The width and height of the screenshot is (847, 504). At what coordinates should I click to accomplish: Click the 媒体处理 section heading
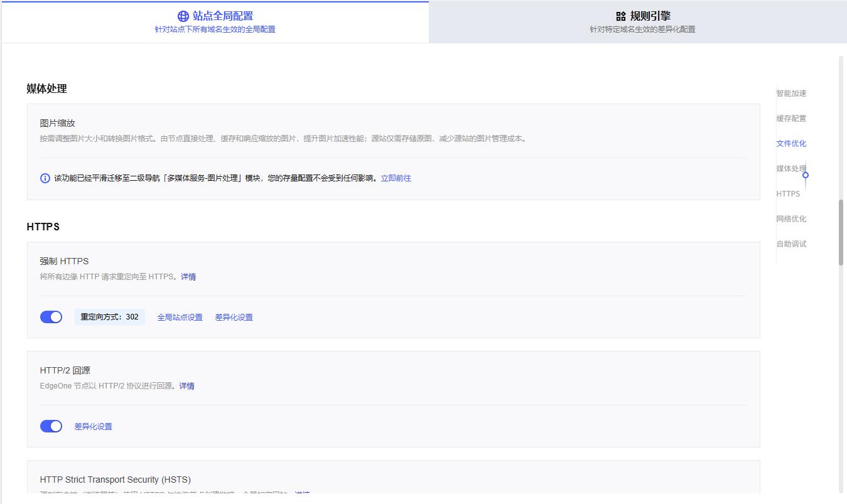point(46,89)
